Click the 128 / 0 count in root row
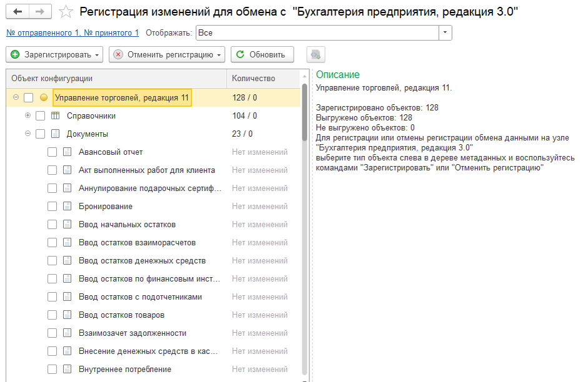Screen dimensions: 588x382 [x=244, y=98]
